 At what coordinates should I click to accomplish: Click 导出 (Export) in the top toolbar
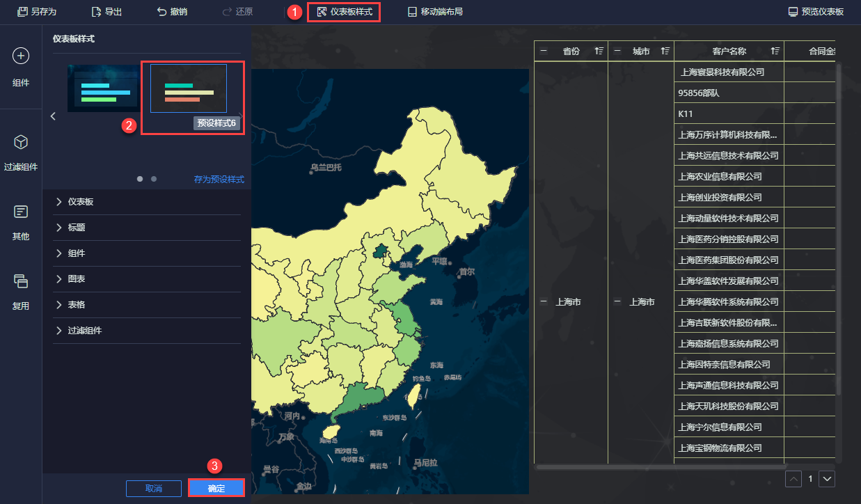pos(106,12)
